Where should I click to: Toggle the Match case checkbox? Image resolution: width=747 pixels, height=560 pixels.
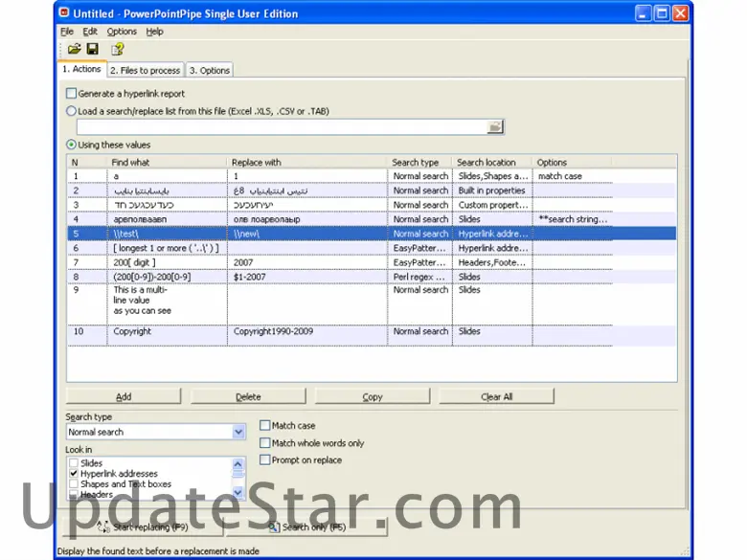tap(265, 425)
